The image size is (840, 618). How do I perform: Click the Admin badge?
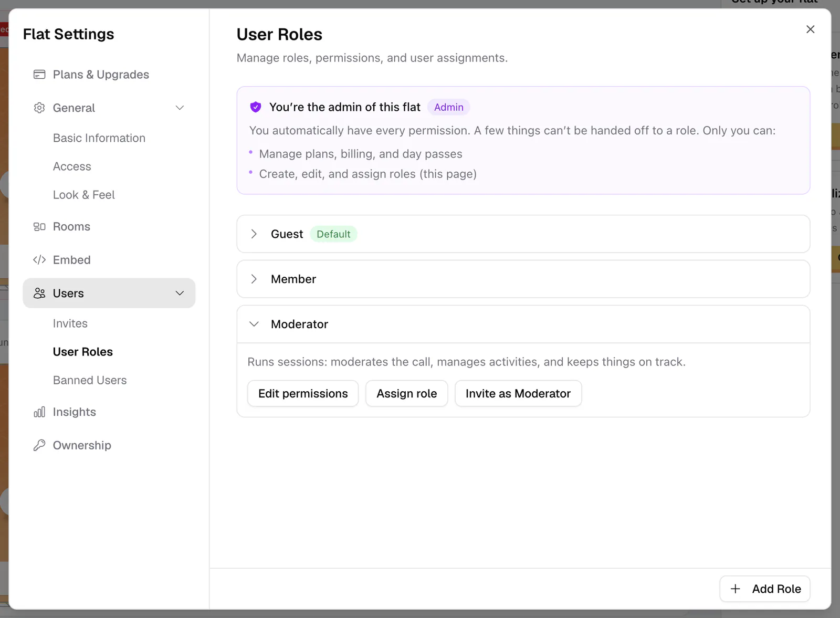pos(449,107)
